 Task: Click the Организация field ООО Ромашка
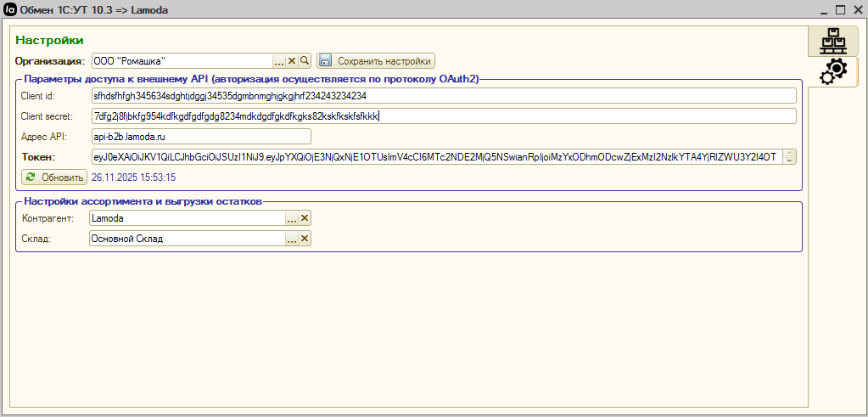point(182,60)
